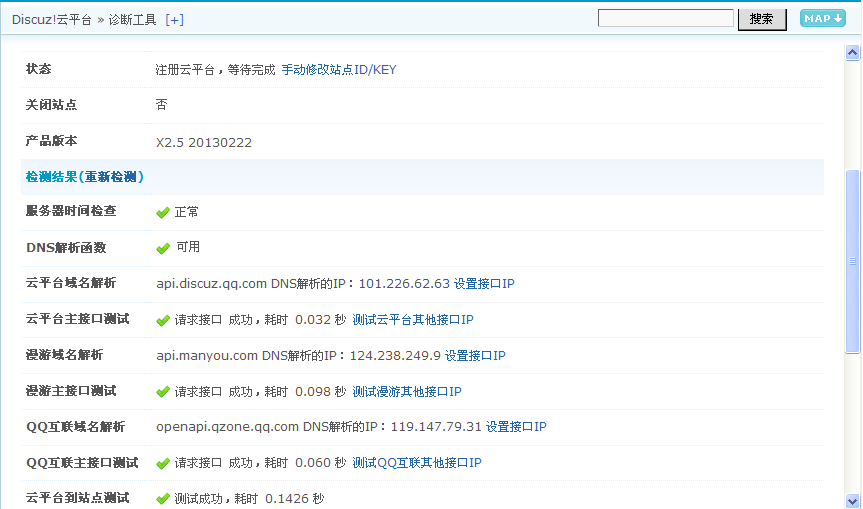Click 手动修改站点ID/KEY link
Image resolution: width=863 pixels, height=509 pixels.
point(338,70)
